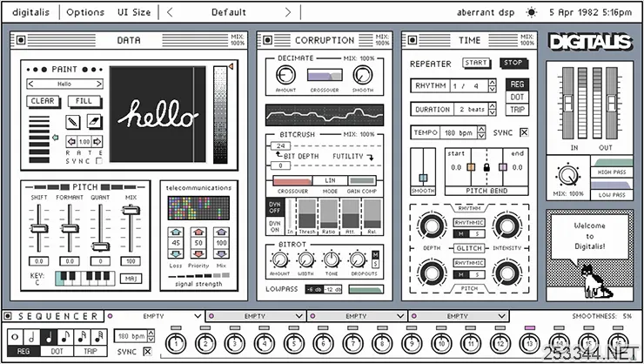
Task: Click the pixel cat mascot
Action: point(595,281)
